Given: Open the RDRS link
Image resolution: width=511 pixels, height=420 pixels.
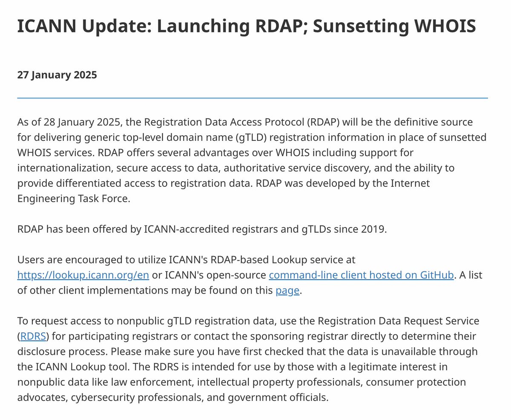Looking at the screenshot, I should (33, 337).
